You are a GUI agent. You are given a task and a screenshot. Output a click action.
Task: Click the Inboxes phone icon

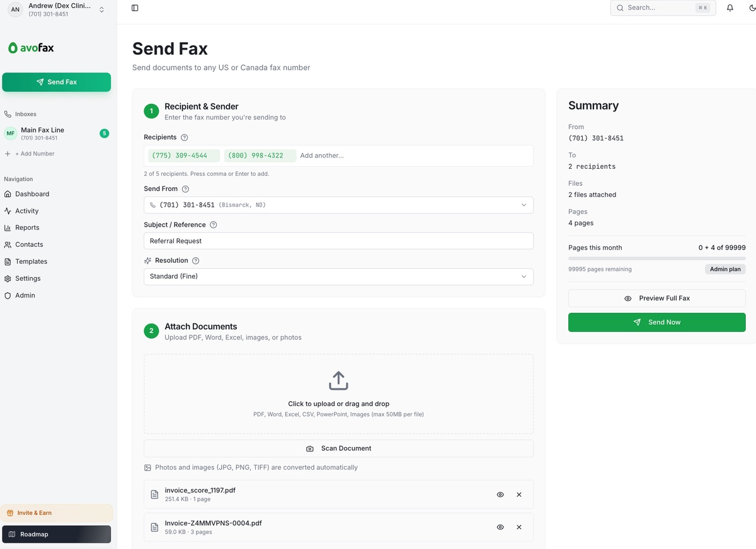point(8,114)
